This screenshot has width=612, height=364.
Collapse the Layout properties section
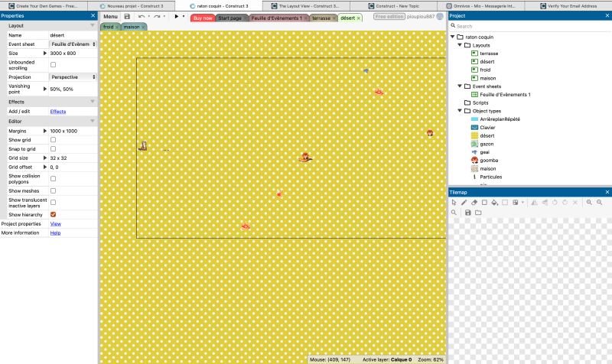(93, 25)
